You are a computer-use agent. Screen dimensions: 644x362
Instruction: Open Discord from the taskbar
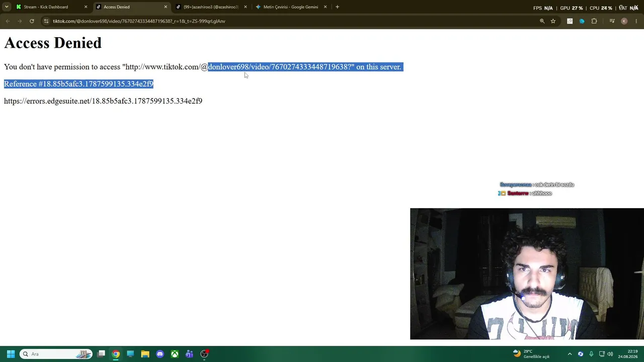click(x=160, y=354)
